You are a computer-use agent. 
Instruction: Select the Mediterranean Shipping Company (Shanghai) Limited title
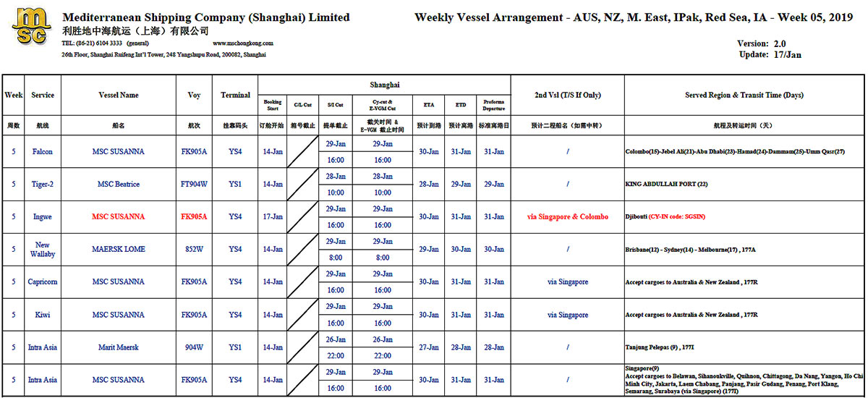[206, 17]
